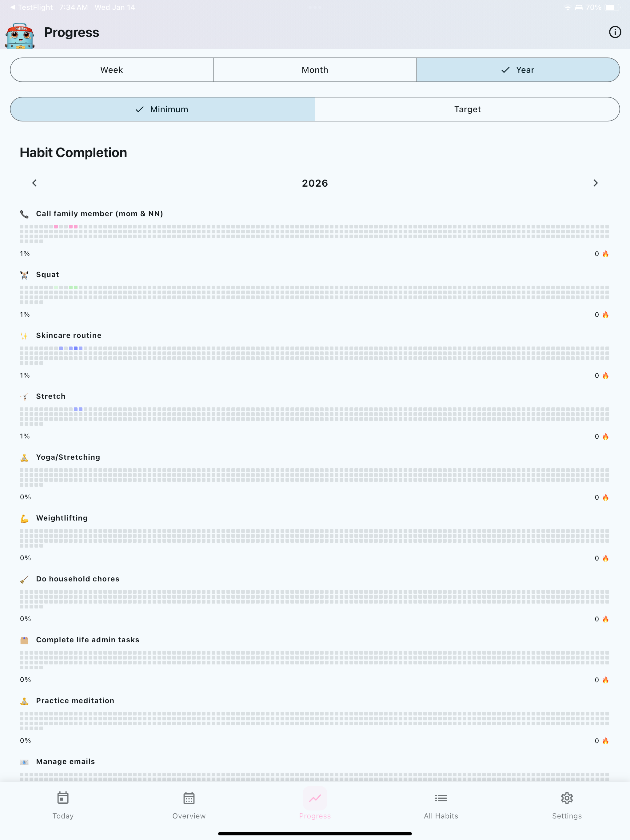Click the blue completed squares in Stretch heatmap
This screenshot has height=840, width=630.
[78, 409]
